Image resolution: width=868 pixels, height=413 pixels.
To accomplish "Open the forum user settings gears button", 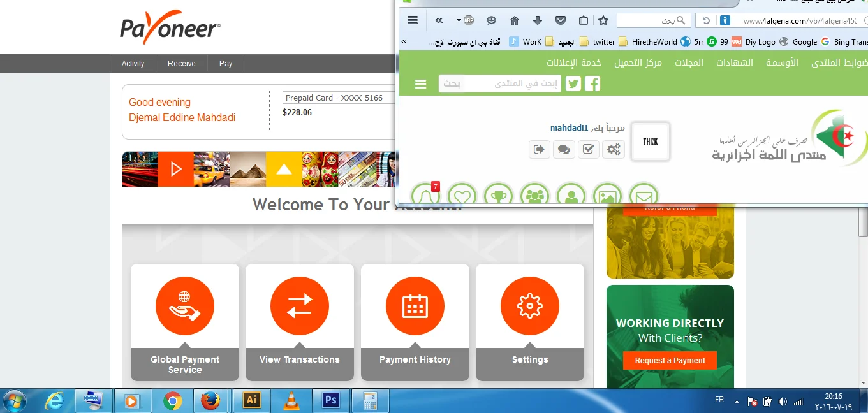I will (x=613, y=150).
